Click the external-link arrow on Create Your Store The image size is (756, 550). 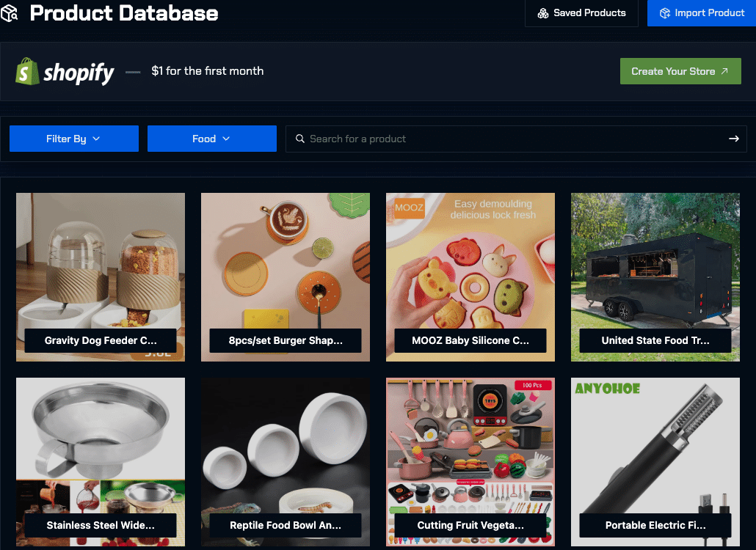click(x=724, y=71)
